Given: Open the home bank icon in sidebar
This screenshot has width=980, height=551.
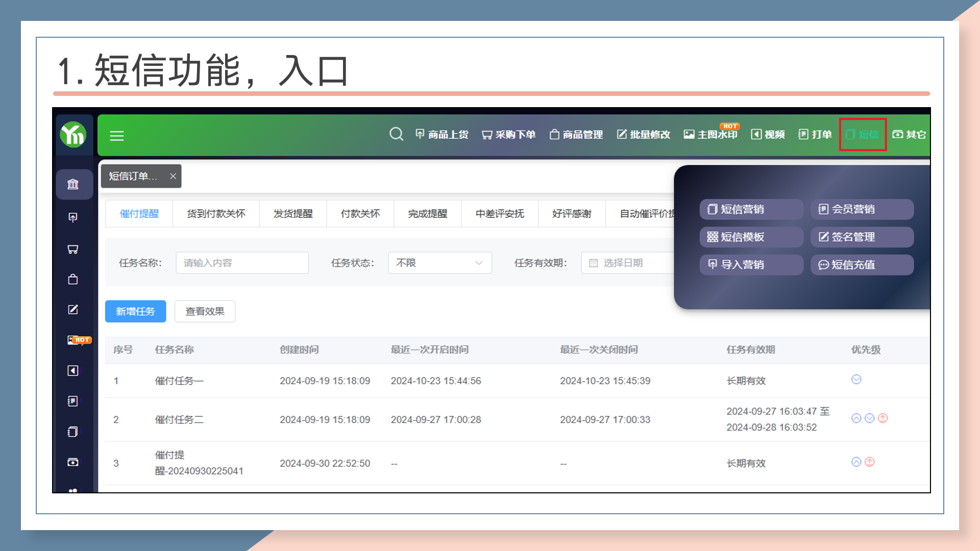Looking at the screenshot, I should pyautogui.click(x=73, y=184).
